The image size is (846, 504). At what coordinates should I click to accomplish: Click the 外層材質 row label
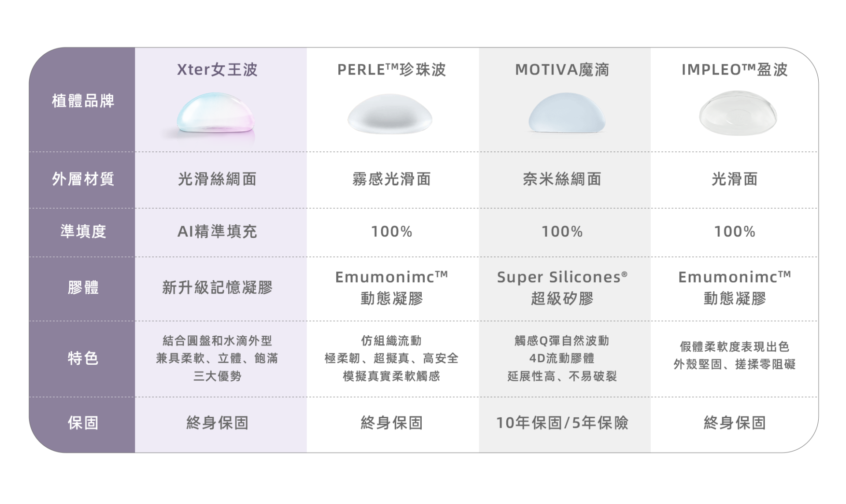tap(83, 179)
